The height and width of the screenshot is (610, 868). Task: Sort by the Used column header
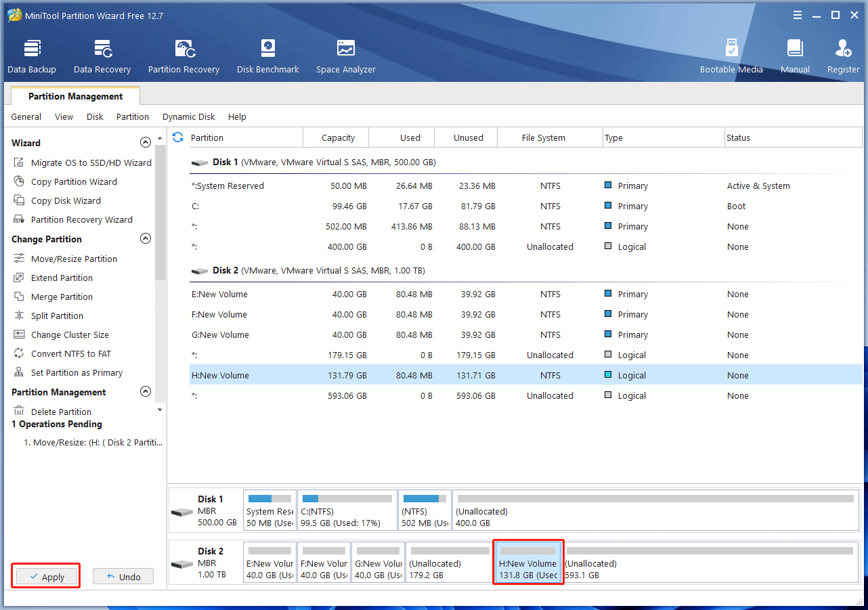pos(402,137)
